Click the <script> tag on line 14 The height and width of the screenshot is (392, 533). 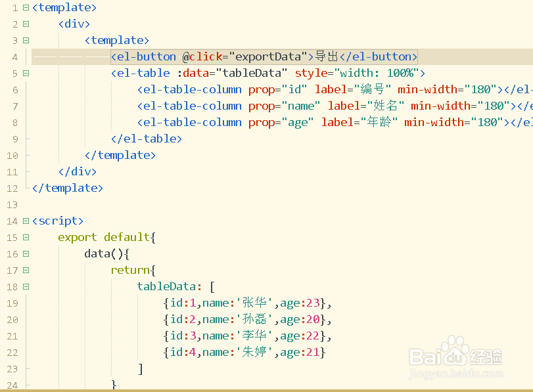tap(57, 221)
